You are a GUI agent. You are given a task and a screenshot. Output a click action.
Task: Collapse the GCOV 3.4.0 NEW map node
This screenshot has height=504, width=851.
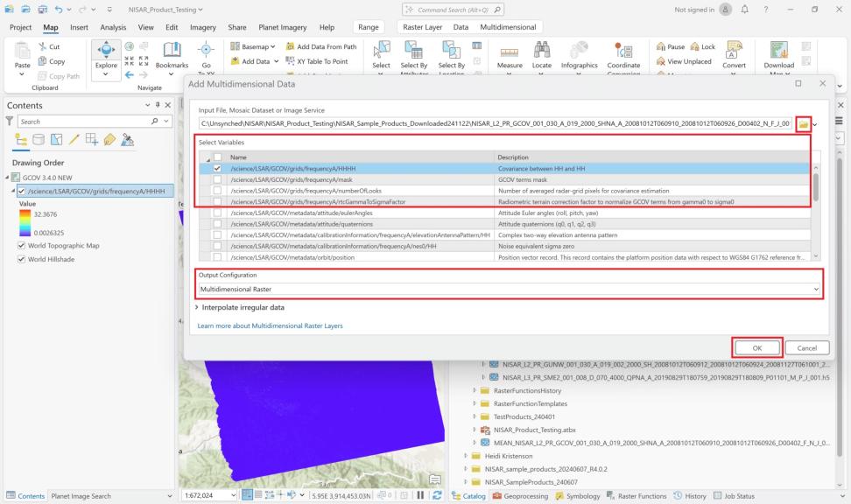(x=7, y=178)
